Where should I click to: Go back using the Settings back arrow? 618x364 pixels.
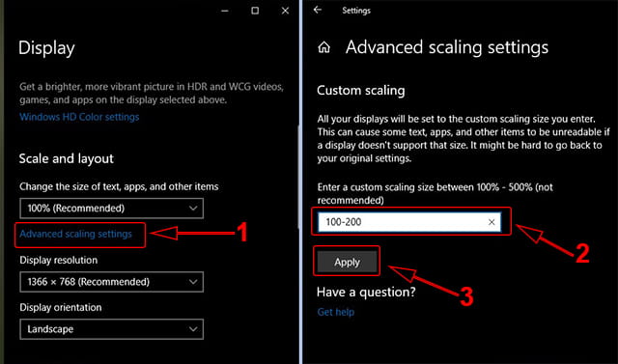pyautogui.click(x=318, y=10)
